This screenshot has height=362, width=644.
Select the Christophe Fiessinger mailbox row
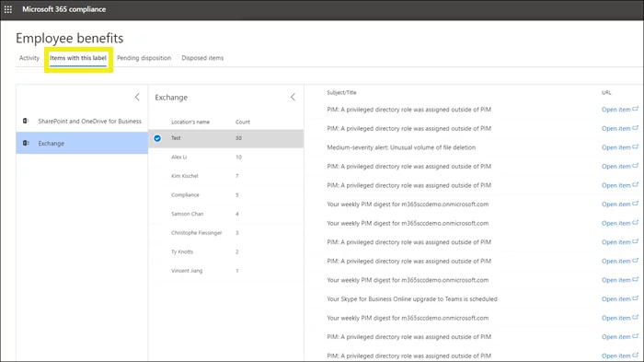(x=226, y=233)
